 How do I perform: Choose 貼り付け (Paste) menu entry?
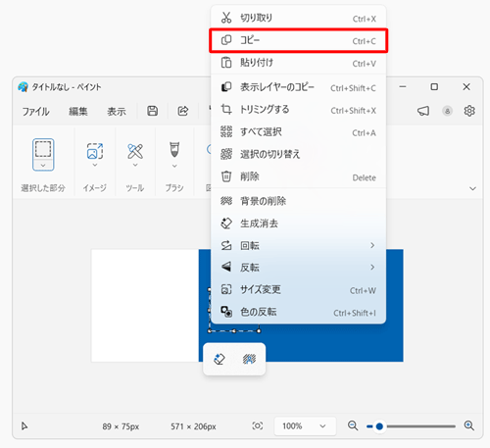tap(298, 63)
